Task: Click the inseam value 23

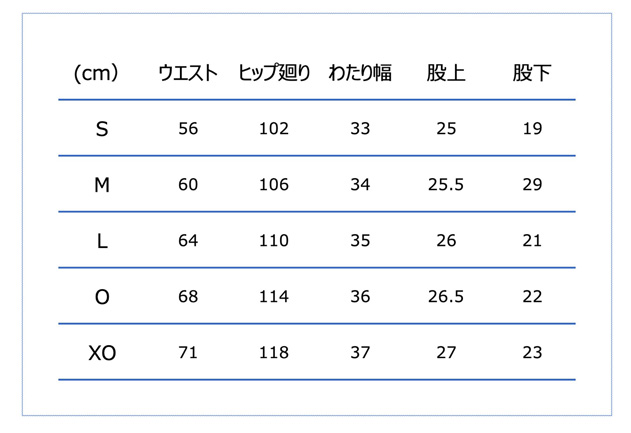Action: [x=531, y=353]
